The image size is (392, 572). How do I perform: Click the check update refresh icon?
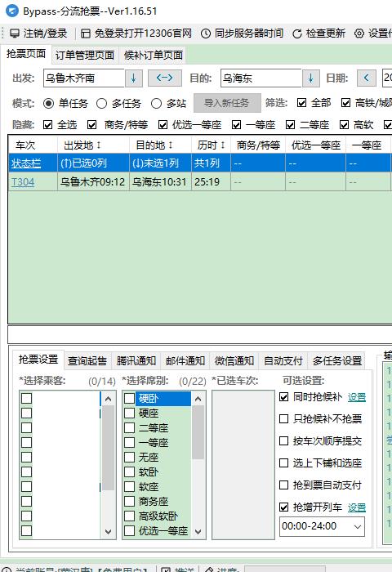pos(296,34)
